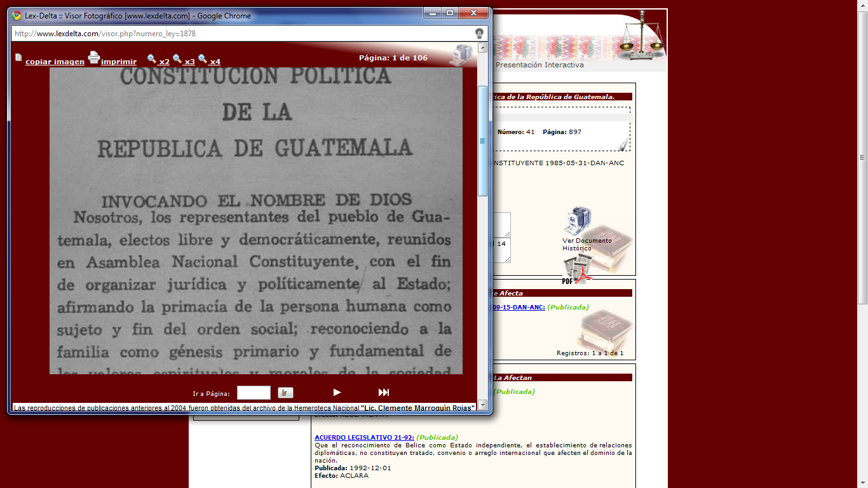The width and height of the screenshot is (868, 488).
Task: Jump to the last page
Action: pyautogui.click(x=384, y=393)
